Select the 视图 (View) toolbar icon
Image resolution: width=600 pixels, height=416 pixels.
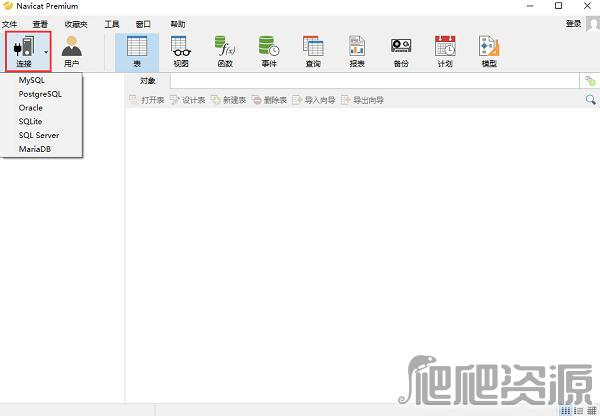180,50
